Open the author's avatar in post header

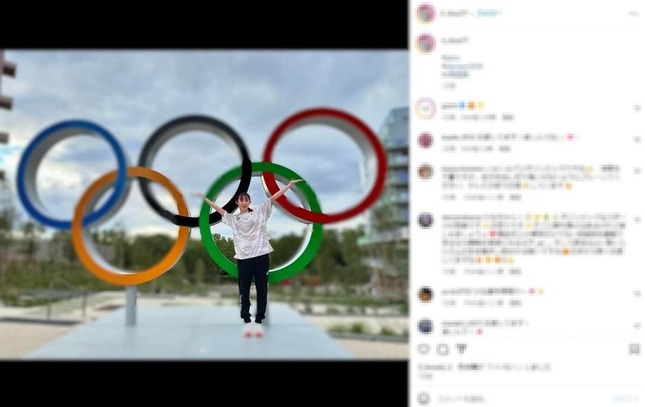(x=426, y=14)
